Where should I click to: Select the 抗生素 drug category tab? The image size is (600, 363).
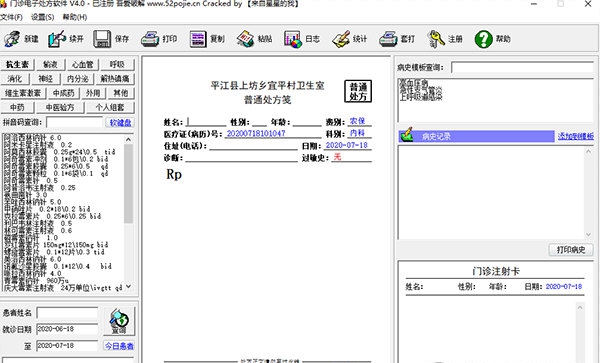click(17, 64)
